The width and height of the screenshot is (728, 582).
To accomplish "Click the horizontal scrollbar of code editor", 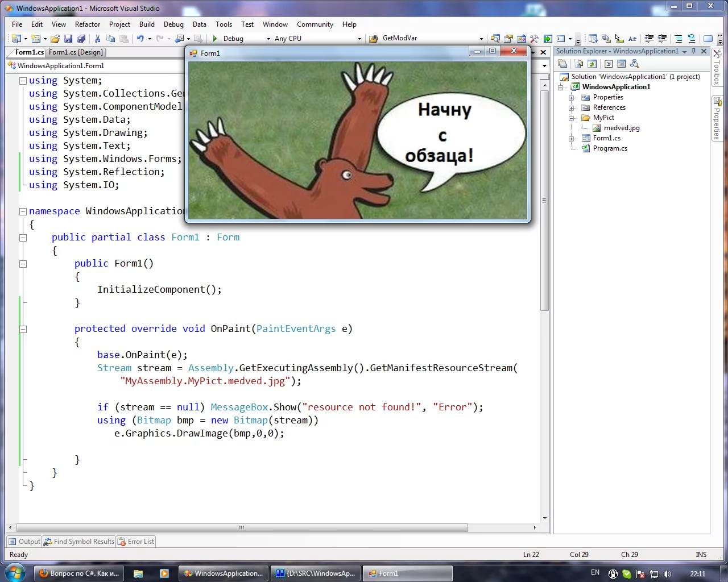I will (242, 527).
